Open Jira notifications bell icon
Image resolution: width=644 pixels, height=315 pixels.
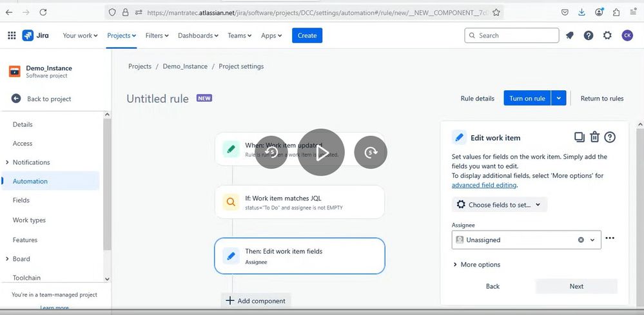(x=570, y=35)
